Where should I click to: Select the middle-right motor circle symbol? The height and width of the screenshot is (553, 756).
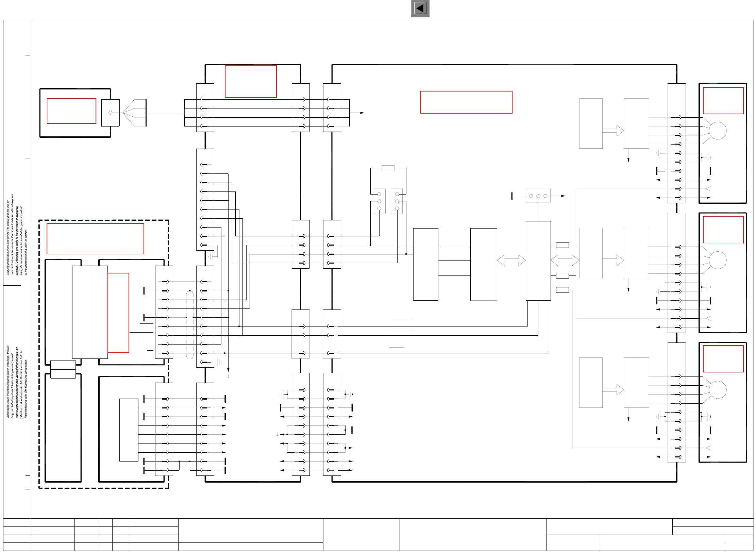click(x=718, y=260)
